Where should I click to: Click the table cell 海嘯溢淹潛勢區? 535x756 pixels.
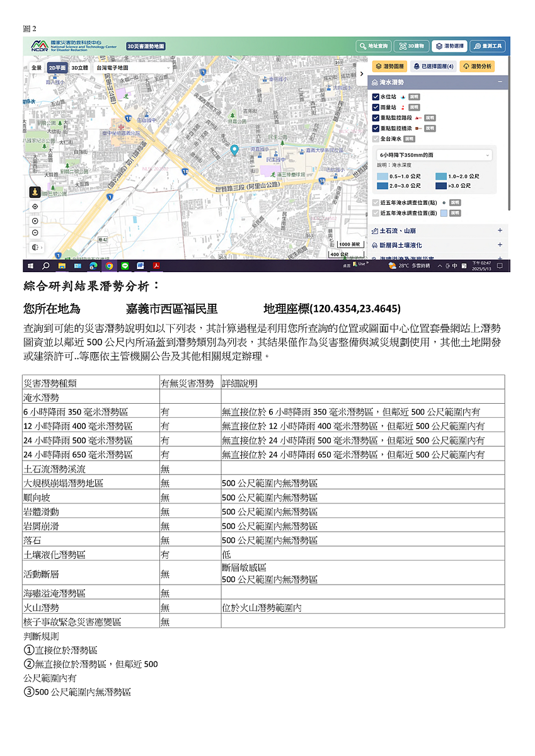pyautogui.click(x=91, y=593)
